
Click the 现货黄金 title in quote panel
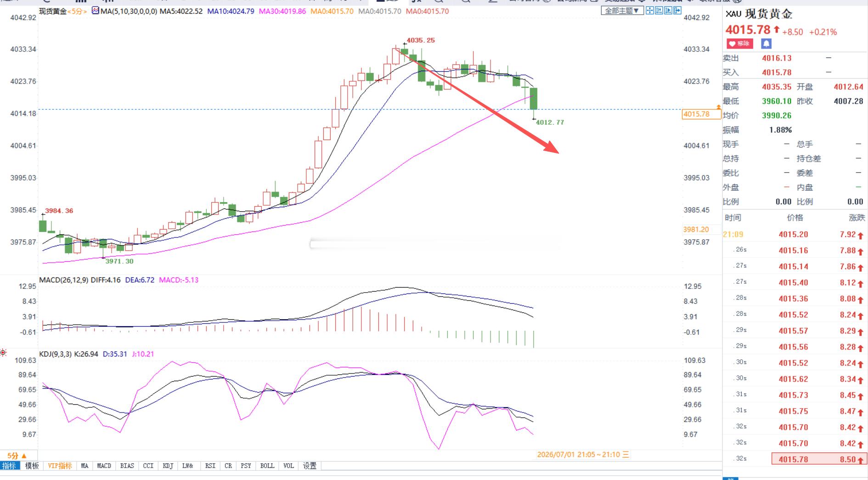tap(769, 14)
